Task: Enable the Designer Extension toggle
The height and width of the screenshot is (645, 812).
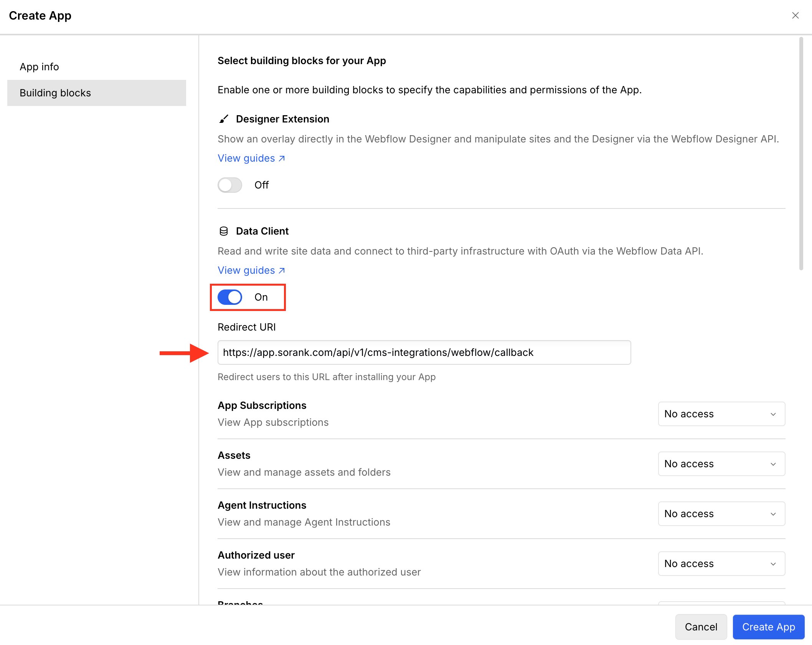Action: tap(230, 185)
